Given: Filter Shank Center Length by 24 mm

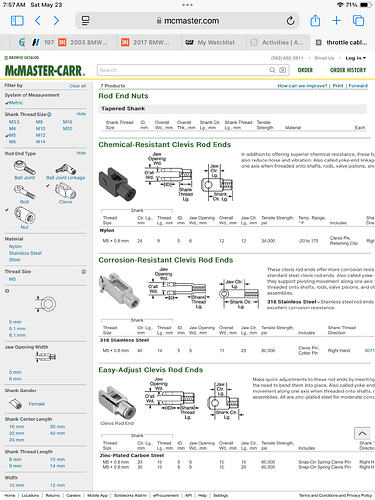Looking at the screenshot, I should pos(16,440).
